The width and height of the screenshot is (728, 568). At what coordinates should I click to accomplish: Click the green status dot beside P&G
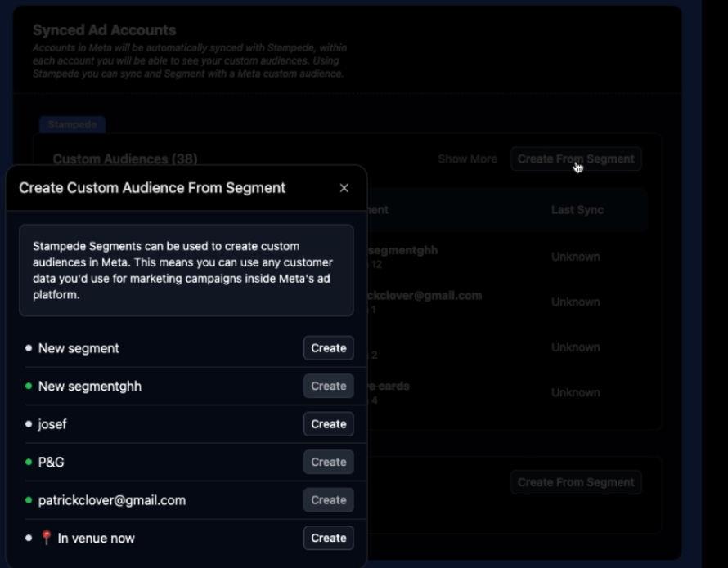[x=29, y=462]
